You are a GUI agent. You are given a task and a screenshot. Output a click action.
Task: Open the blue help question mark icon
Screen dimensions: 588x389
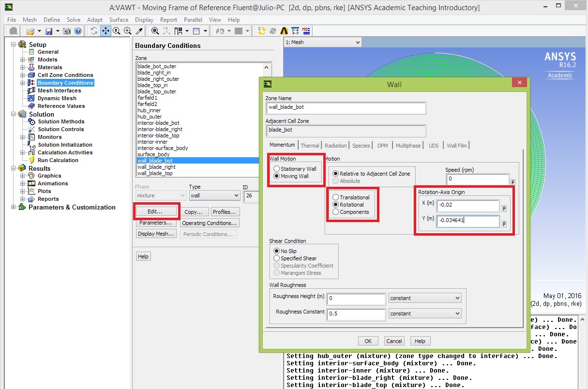click(x=77, y=31)
